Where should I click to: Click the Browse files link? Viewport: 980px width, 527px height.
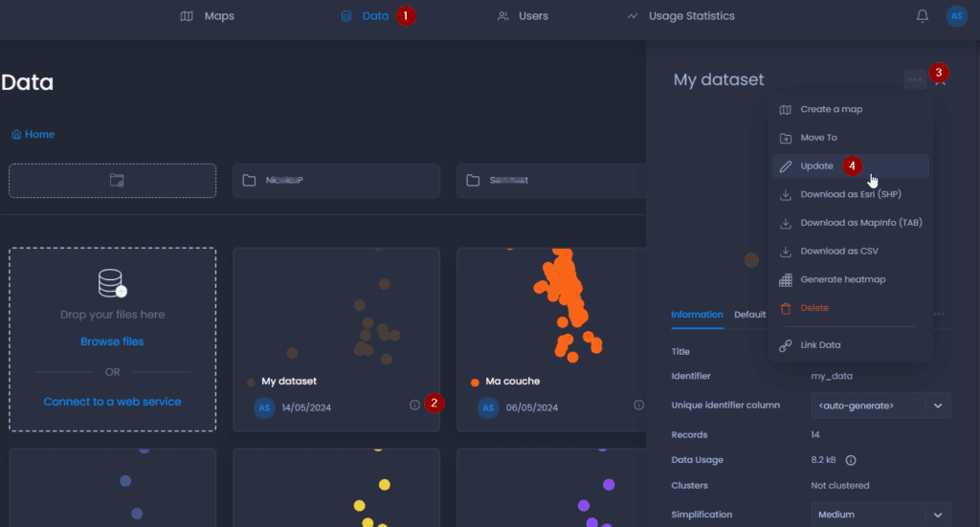[x=112, y=341]
